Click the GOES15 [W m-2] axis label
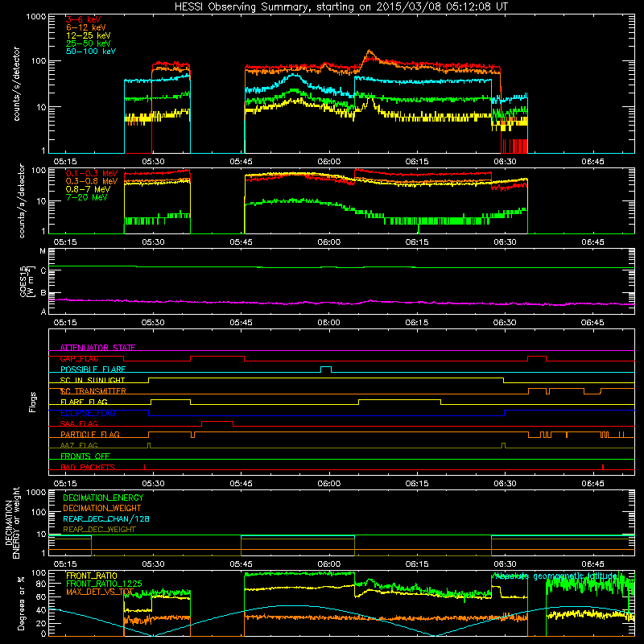Viewport: 644px width, 644px height. tap(27, 281)
